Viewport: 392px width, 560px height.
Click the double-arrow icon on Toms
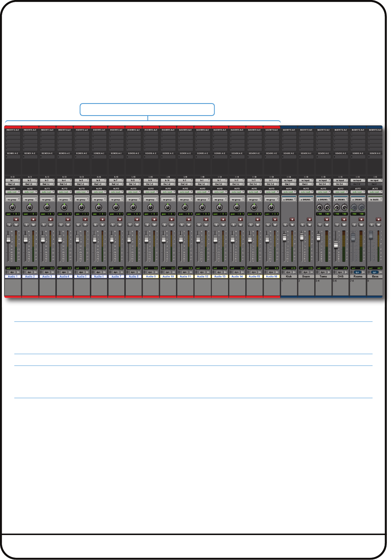(x=329, y=272)
